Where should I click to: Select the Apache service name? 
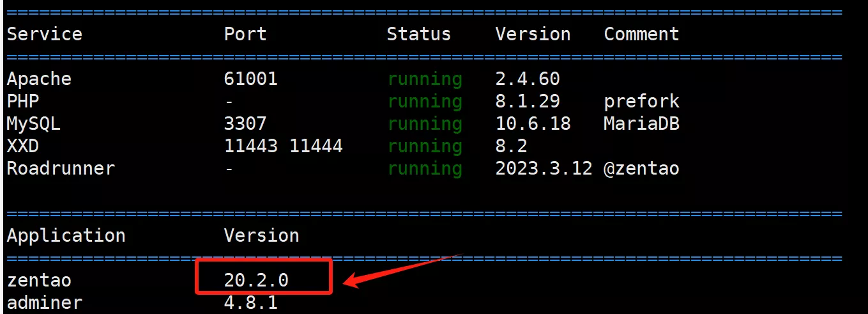tap(39, 79)
